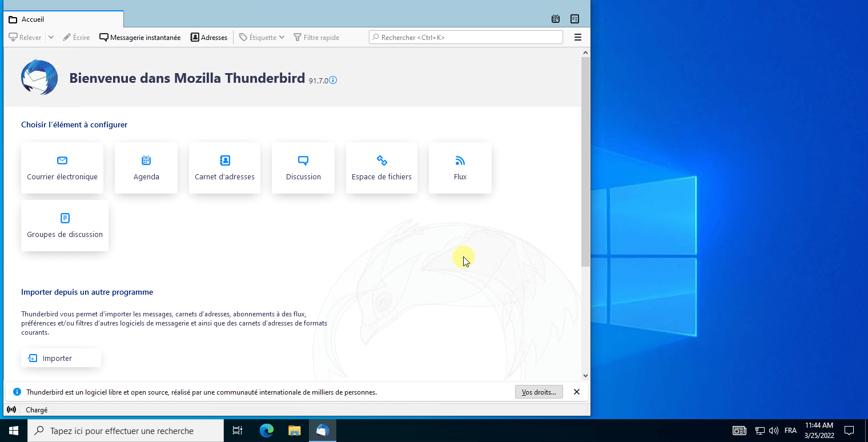Open the Thunderbird hamburger menu
Screen dimensions: 868x442
pos(578,38)
